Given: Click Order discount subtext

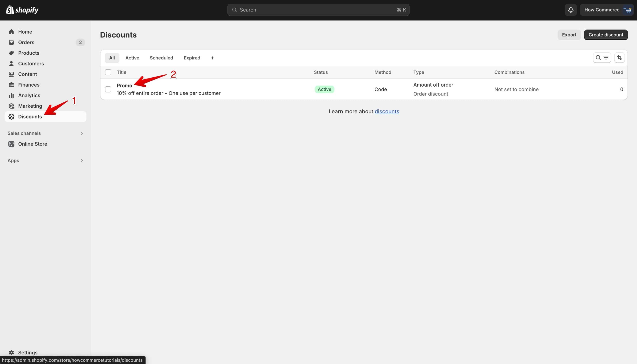Looking at the screenshot, I should point(431,94).
